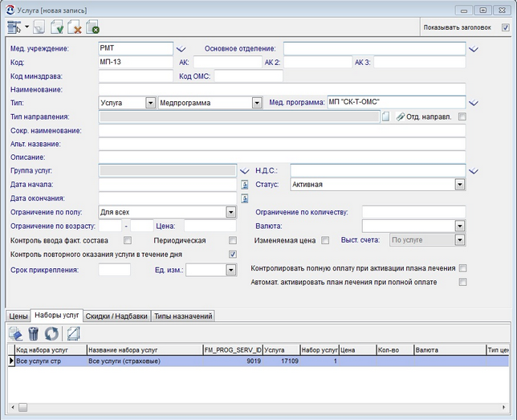This screenshot has height=420, width=517.
Task: Sort by Код набора услуг column header
Action: [51, 350]
